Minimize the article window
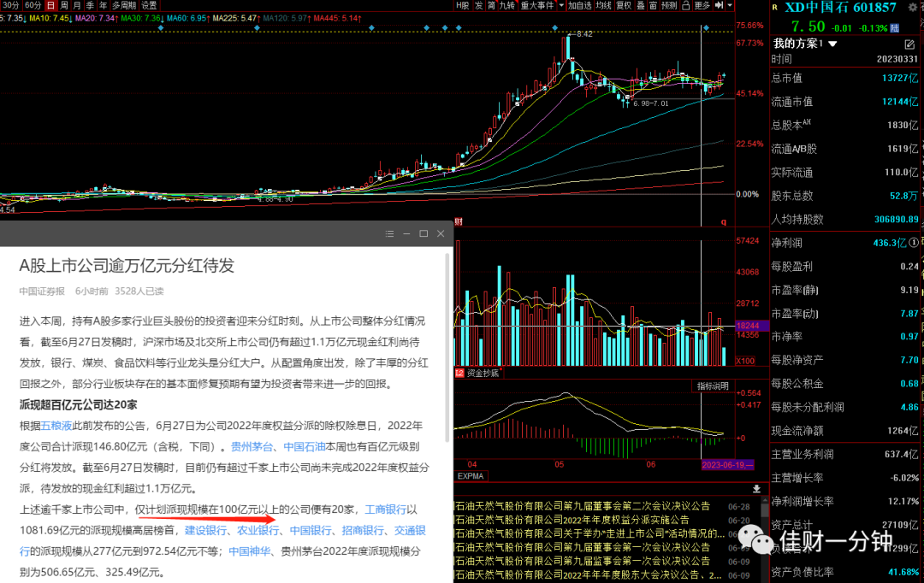 pyautogui.click(x=406, y=233)
